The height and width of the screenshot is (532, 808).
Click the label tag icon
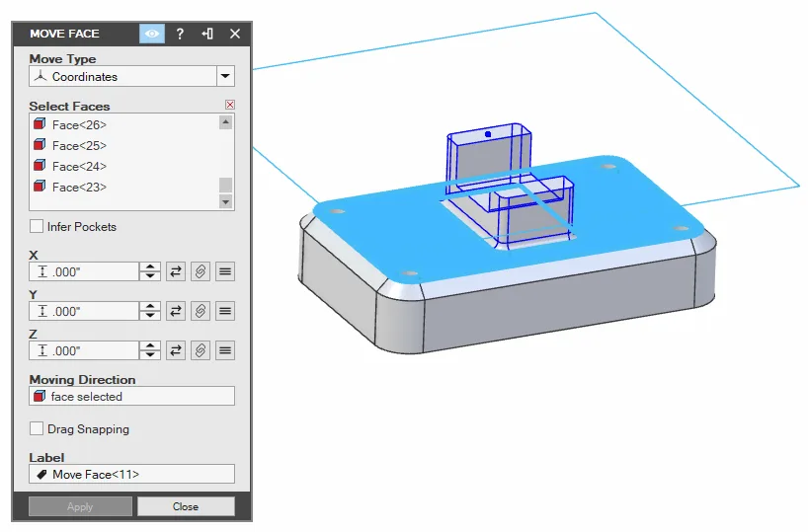41,474
